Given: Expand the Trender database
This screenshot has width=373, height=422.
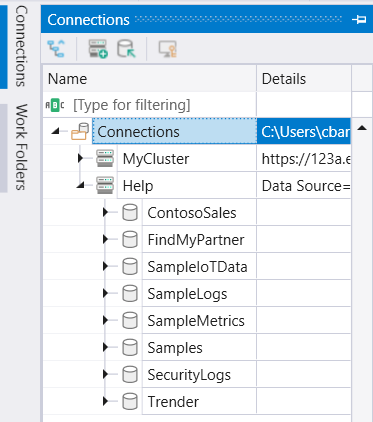Looking at the screenshot, I should (x=105, y=401).
